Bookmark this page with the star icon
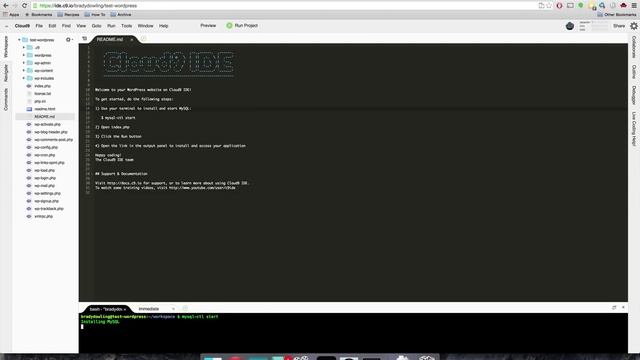This screenshot has width=640, height=360. [x=549, y=6]
